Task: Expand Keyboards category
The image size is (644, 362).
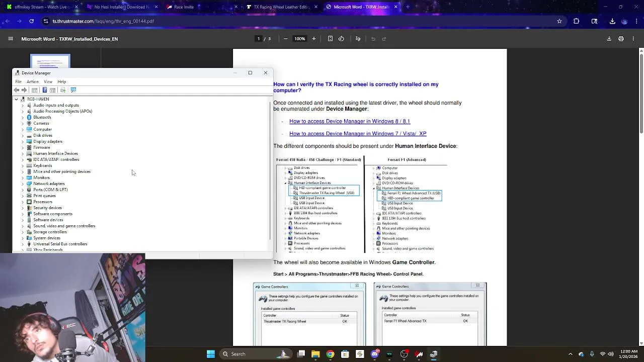Action: (23, 165)
